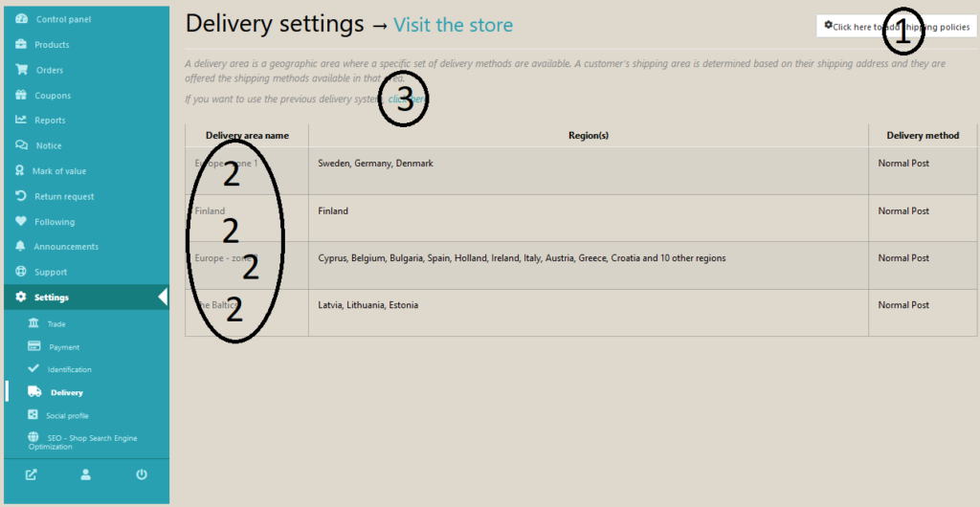This screenshot has height=507, width=980.
Task: Open the user profile icon in sidebar footer
Action: click(x=86, y=474)
